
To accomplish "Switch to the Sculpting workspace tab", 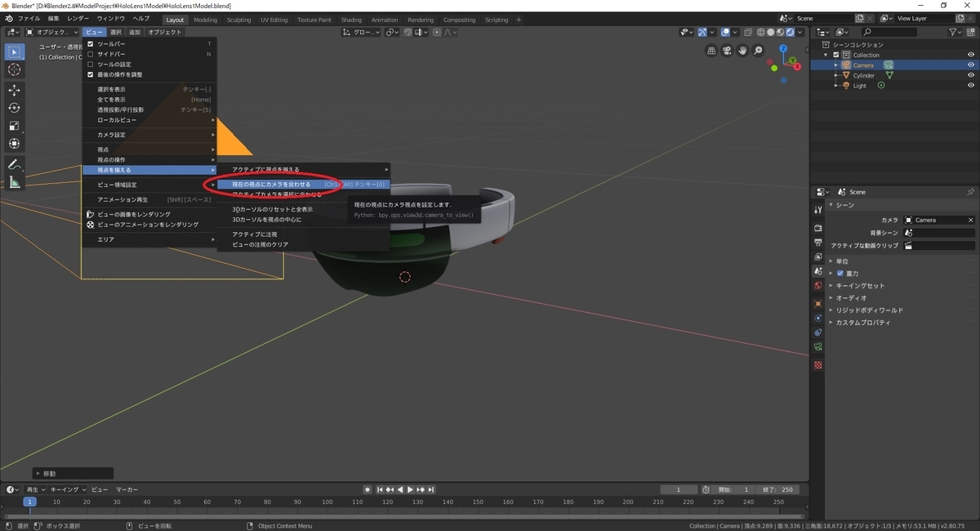I will 239,20.
